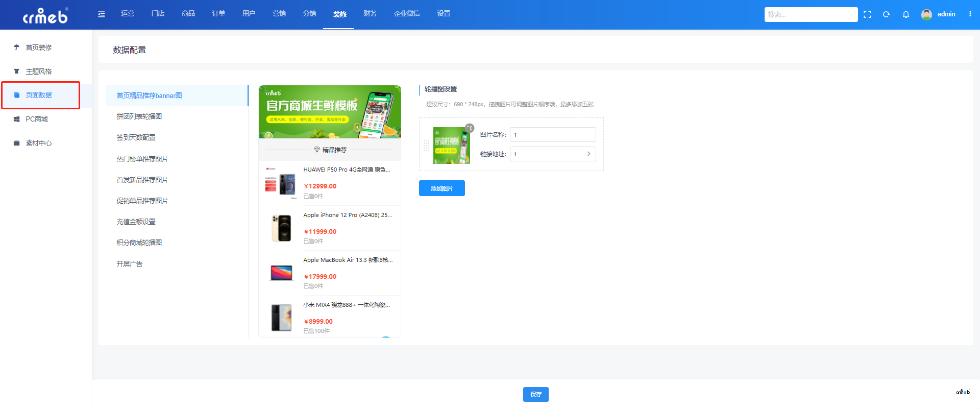Open the 用户 top menu
The width and height of the screenshot is (980, 409).
[249, 14]
